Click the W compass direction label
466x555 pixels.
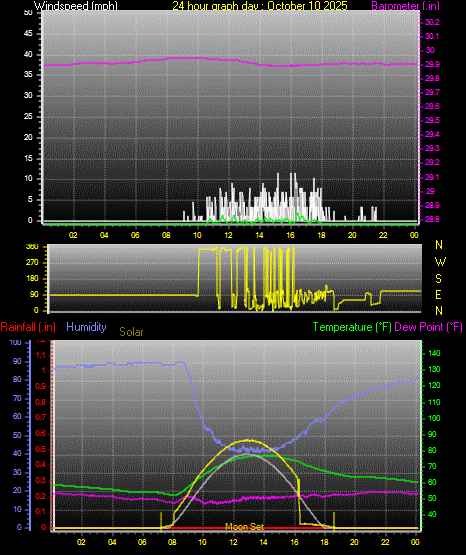click(440, 262)
